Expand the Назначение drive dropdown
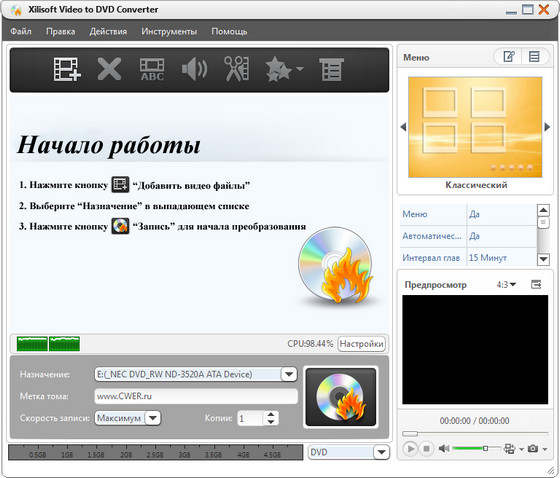 [289, 374]
